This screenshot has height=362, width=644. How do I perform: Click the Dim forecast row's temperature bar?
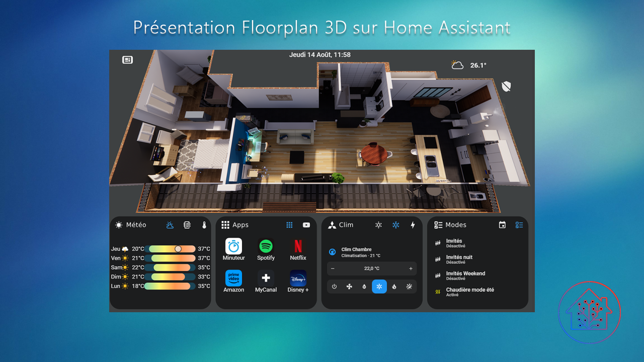click(x=170, y=277)
